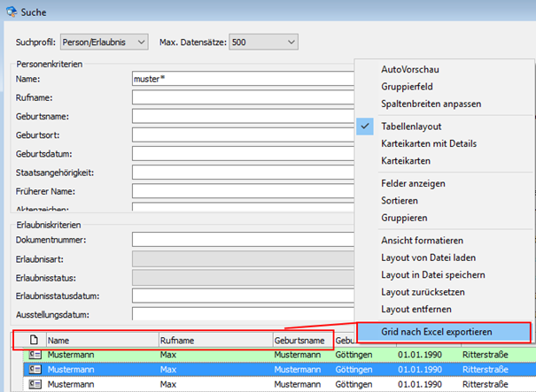This screenshot has height=392, width=536.
Task: Open Felder anzeigen menu entry
Action: [413, 183]
